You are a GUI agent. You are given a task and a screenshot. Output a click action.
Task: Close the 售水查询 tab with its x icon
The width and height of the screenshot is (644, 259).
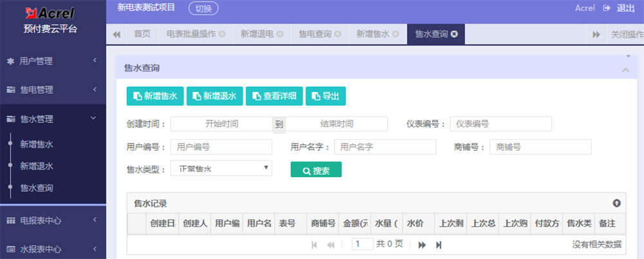click(x=455, y=34)
